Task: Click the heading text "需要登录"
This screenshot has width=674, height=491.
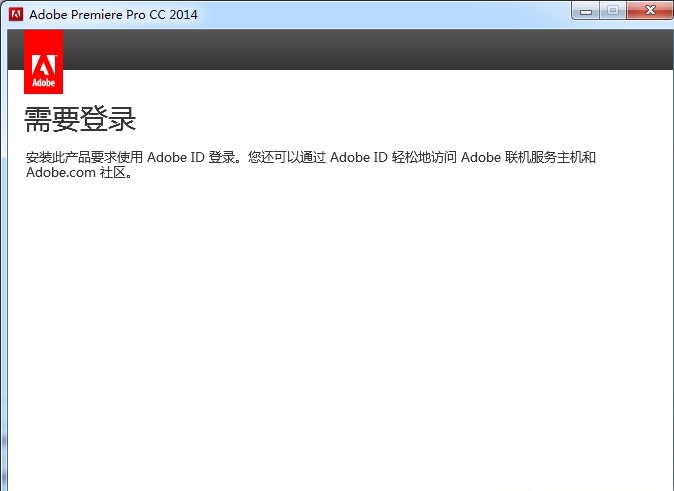Action: pos(80,119)
